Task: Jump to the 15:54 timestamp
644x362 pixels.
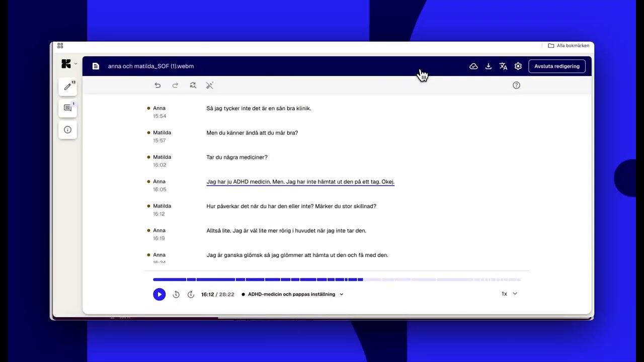Action: click(159, 116)
